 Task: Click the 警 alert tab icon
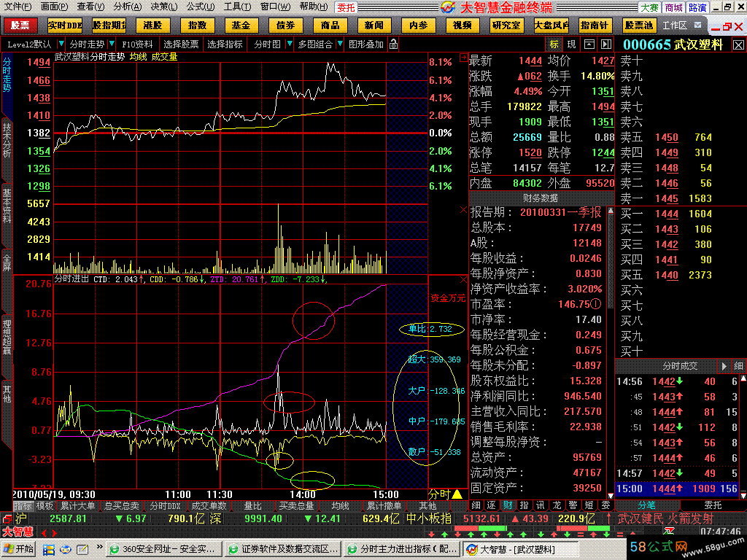coord(573,505)
